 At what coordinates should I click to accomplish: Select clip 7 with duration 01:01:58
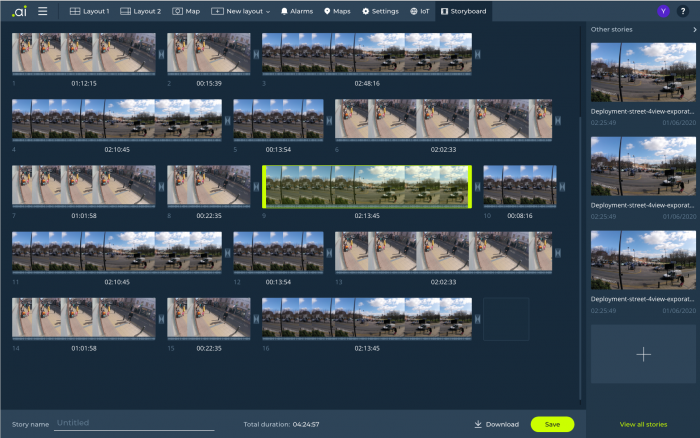(84, 186)
